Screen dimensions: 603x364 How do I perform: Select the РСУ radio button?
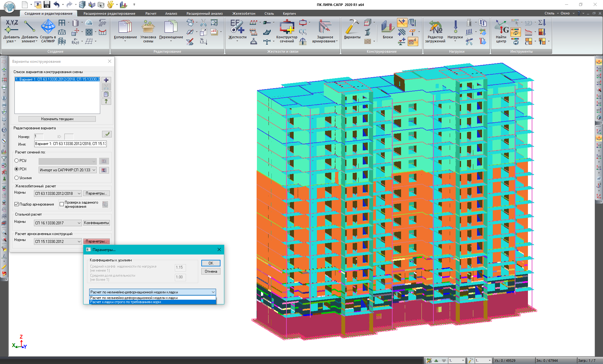point(17,161)
